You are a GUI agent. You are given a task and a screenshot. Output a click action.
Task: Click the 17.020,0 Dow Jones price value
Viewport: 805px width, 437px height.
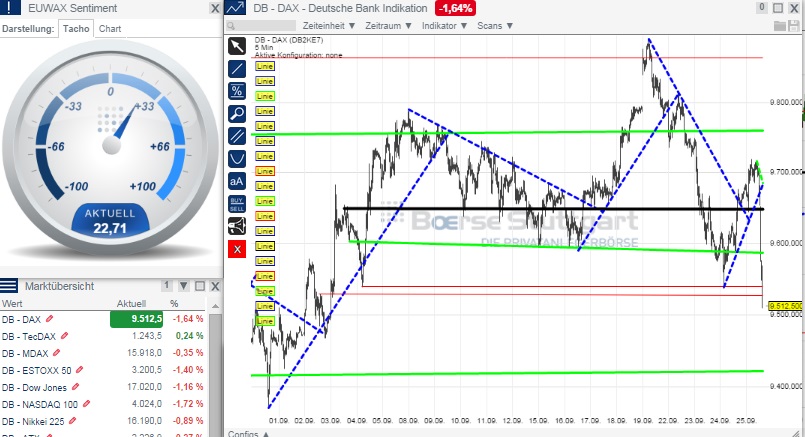(x=144, y=387)
